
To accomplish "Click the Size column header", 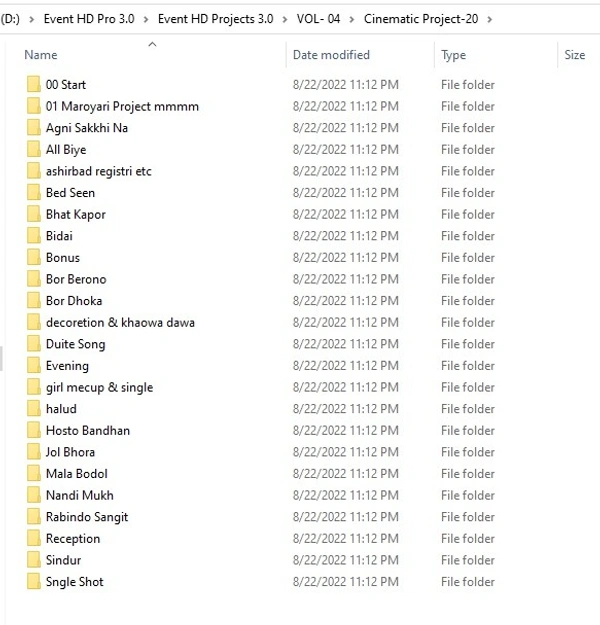I will 574,55.
